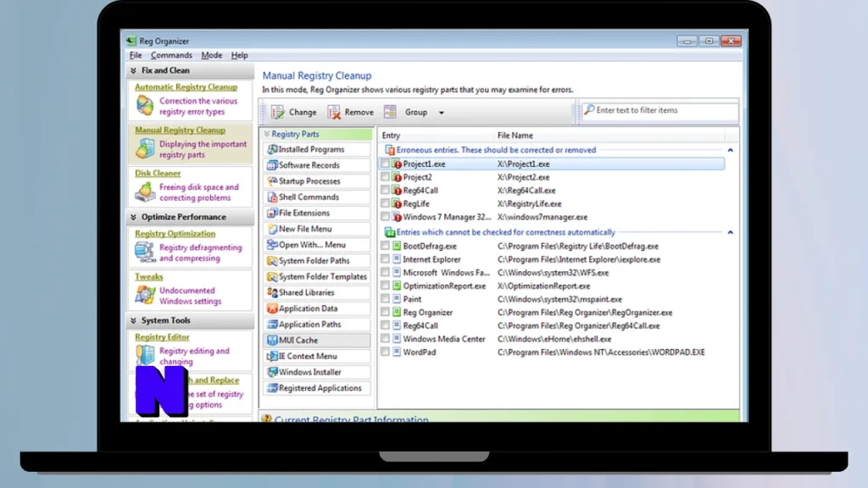Collapse the cannot be checked group arrow
Image resolution: width=868 pixels, height=488 pixels.
click(730, 232)
